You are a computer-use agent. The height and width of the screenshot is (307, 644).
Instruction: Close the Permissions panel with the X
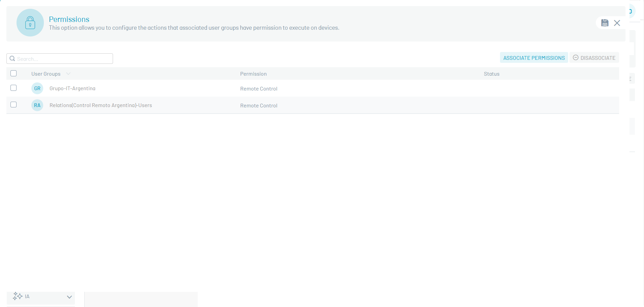point(617,23)
